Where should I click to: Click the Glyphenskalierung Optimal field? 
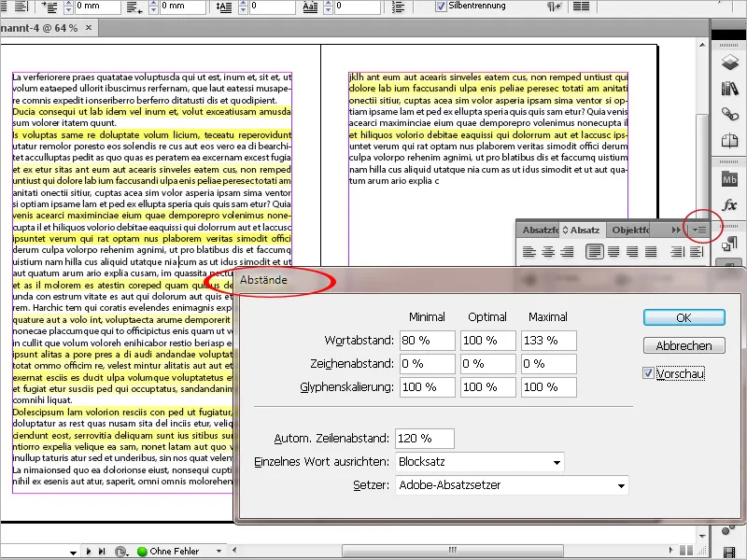pos(487,387)
